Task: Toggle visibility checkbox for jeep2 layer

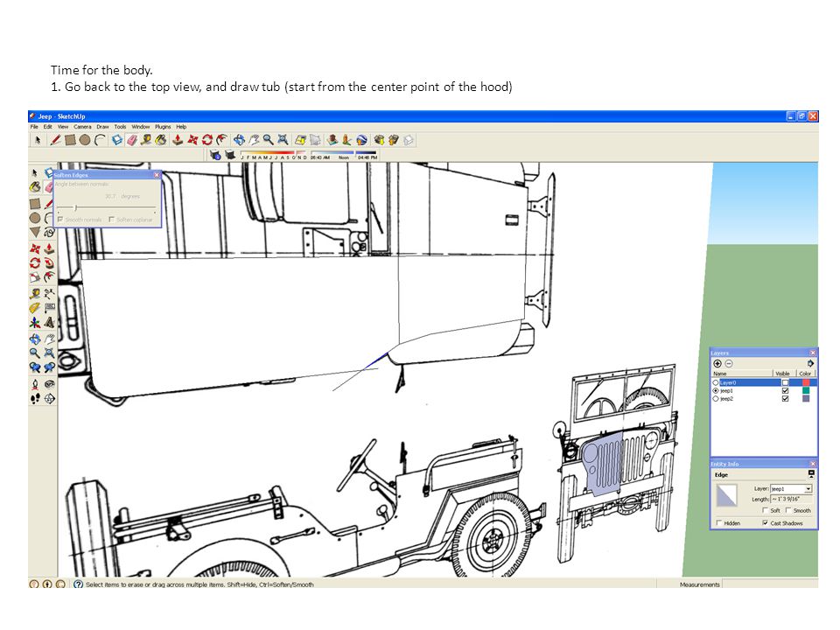Action: pyautogui.click(x=786, y=399)
